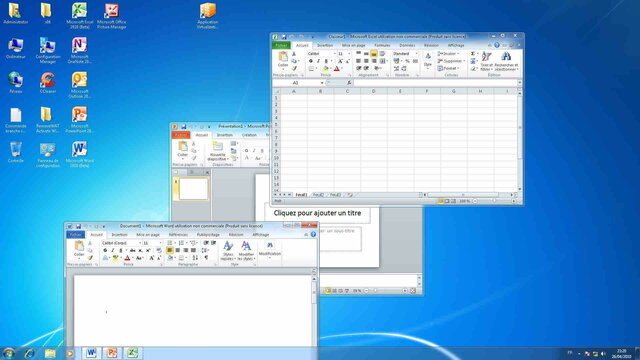The width and height of the screenshot is (640, 360).
Task: Click the Word help question-mark icon
Action: coord(313,234)
